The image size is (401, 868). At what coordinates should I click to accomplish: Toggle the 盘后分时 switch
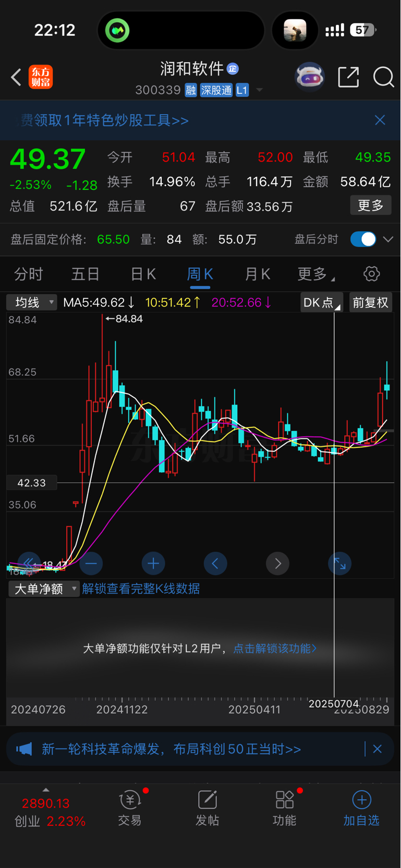(x=363, y=239)
